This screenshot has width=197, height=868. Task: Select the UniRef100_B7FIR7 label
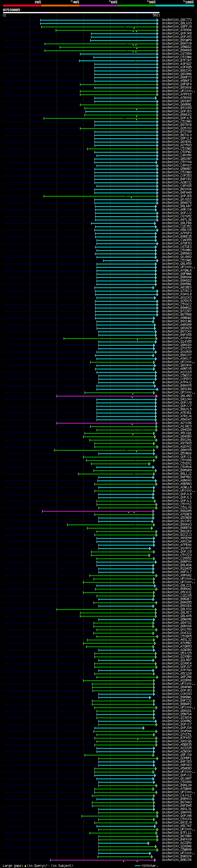point(176,61)
